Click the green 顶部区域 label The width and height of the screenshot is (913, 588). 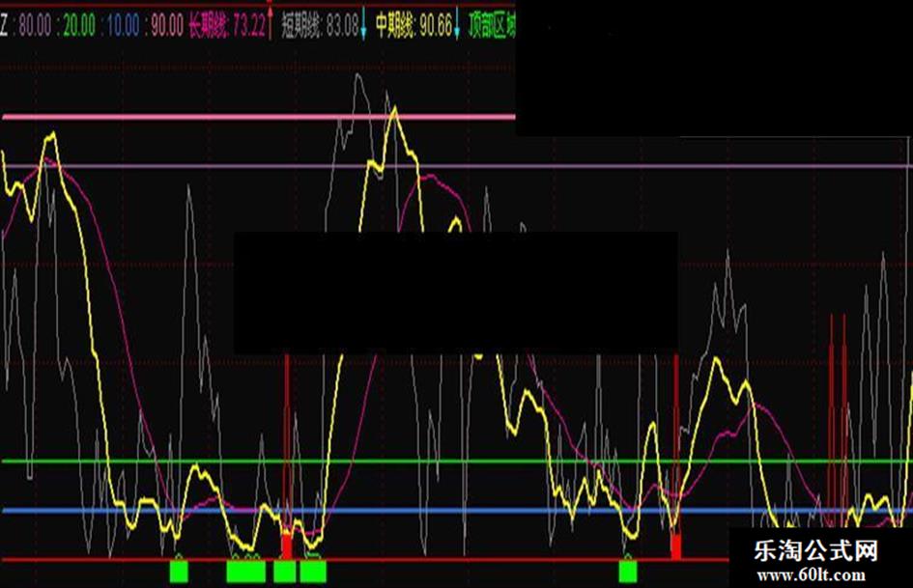[x=492, y=26]
